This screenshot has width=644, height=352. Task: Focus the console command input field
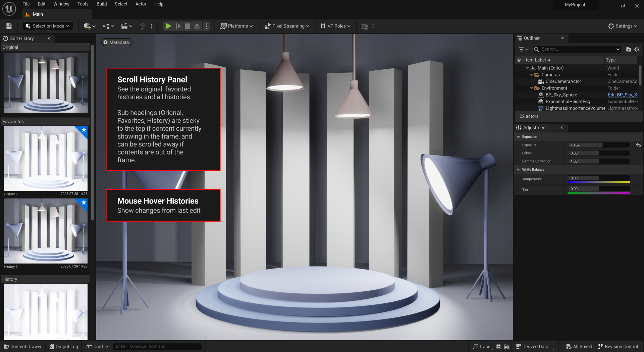click(x=157, y=347)
